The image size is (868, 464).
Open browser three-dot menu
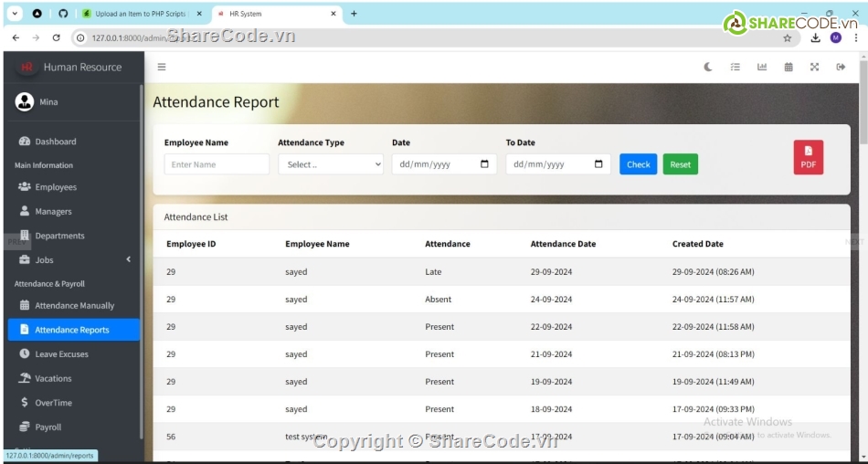pyautogui.click(x=856, y=37)
